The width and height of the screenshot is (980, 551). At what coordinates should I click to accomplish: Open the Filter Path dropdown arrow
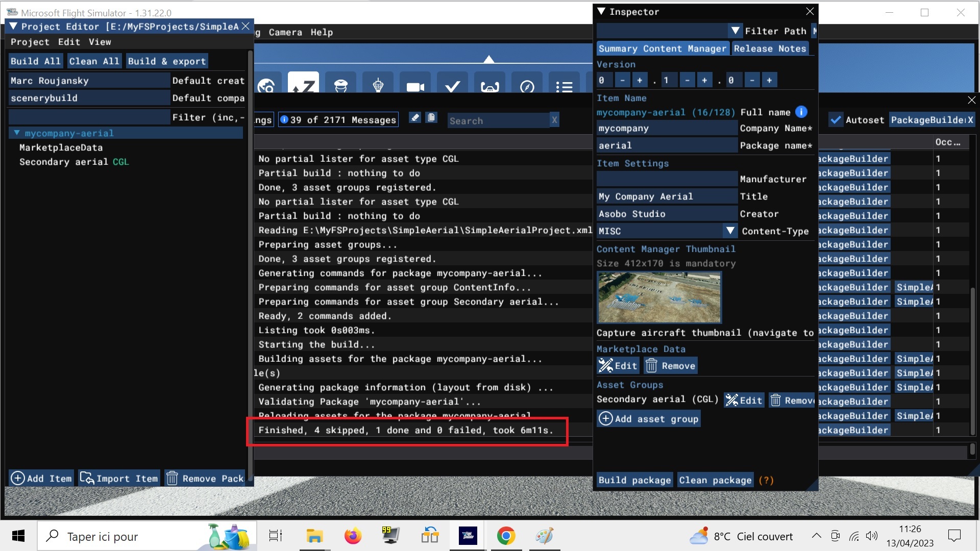click(x=735, y=31)
